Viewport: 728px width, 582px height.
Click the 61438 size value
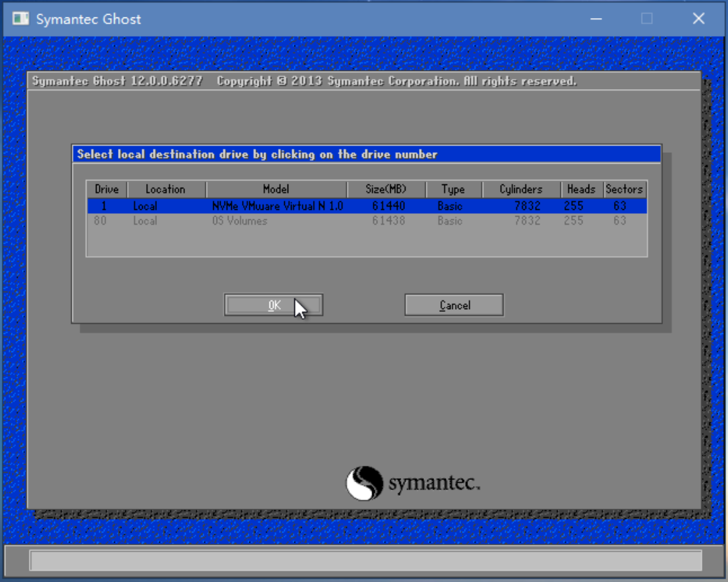389,221
